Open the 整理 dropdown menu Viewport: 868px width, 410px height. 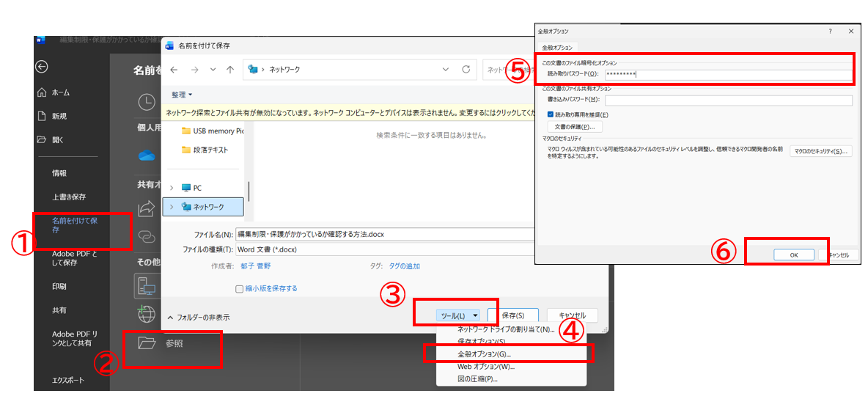(x=182, y=95)
